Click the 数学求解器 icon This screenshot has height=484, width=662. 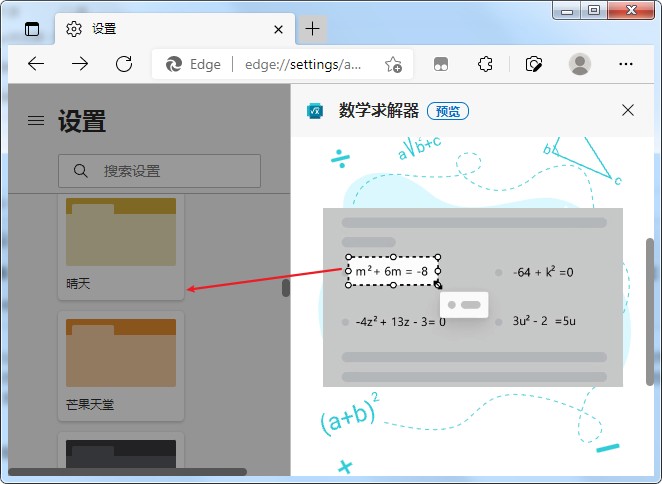coord(315,111)
